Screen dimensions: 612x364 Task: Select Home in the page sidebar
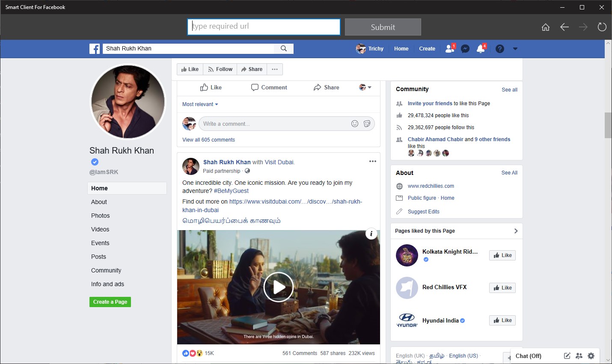127,188
